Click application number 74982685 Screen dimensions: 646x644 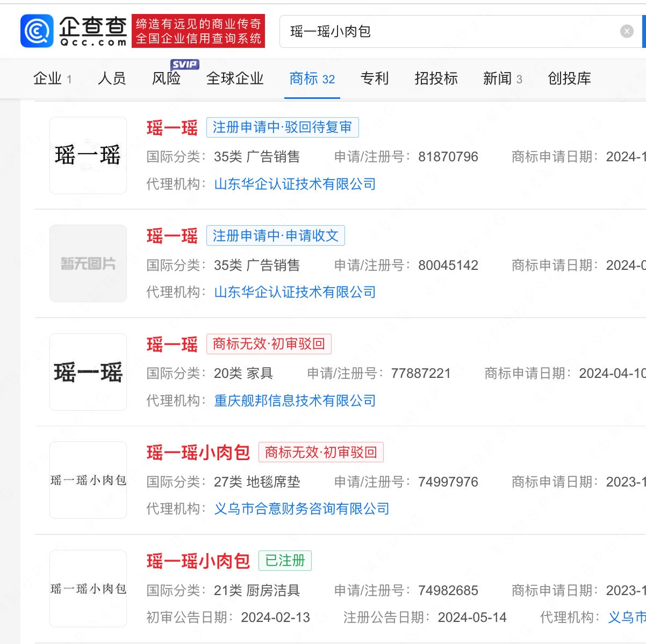click(x=448, y=591)
